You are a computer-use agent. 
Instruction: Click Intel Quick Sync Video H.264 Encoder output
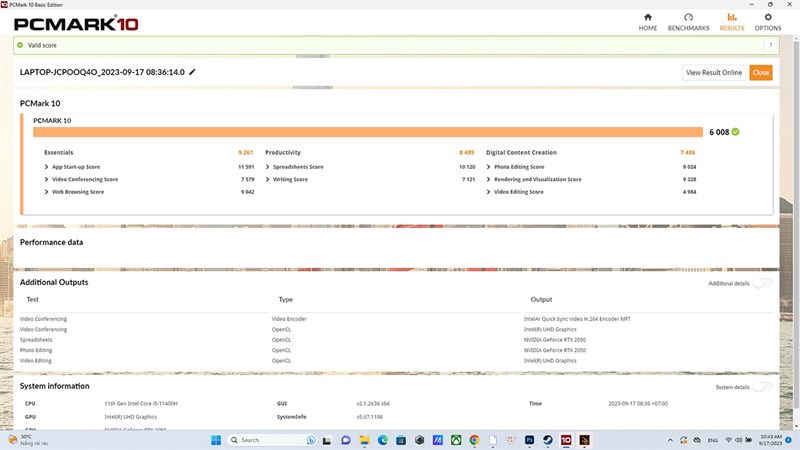[x=577, y=319]
